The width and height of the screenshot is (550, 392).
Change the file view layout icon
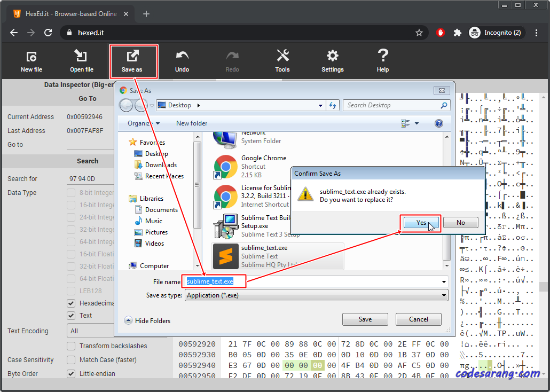coord(405,123)
